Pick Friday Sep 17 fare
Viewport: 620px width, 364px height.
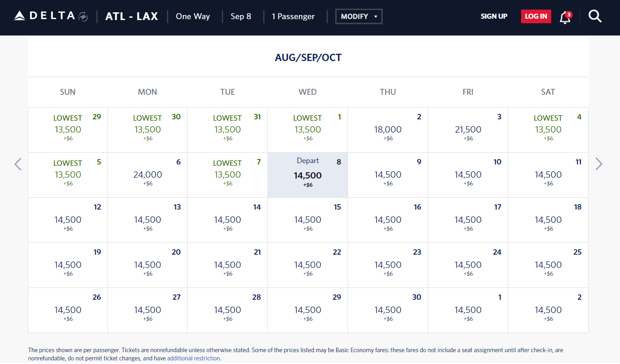(468, 220)
